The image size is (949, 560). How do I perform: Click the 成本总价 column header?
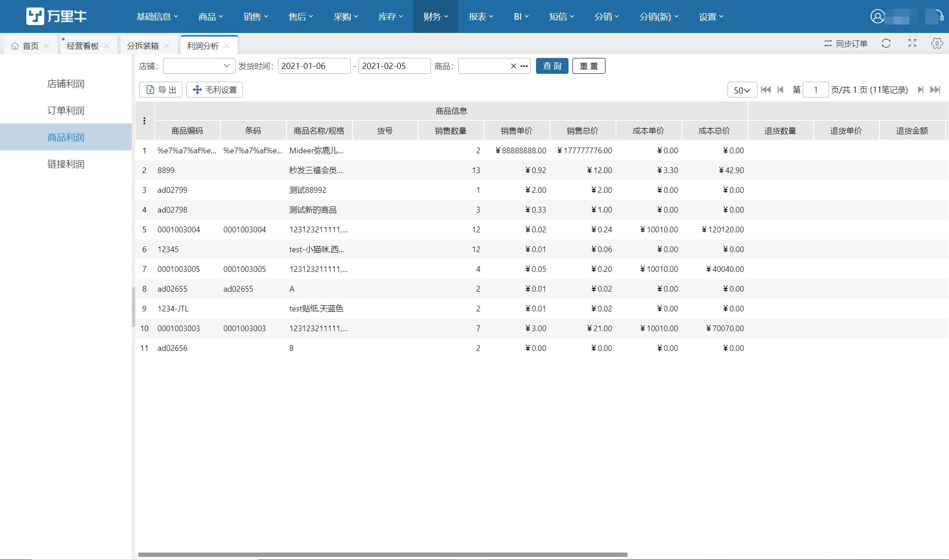(x=714, y=130)
